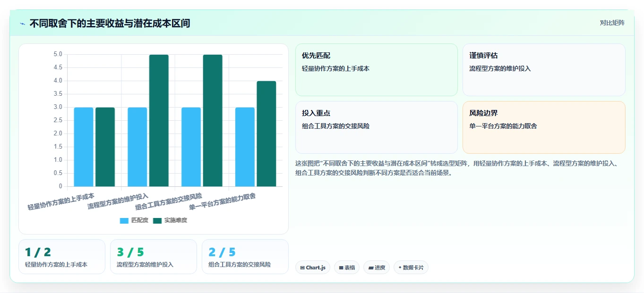Click the lightning icon beside the header title
Image resolution: width=644 pixels, height=293 pixels.
[22, 24]
